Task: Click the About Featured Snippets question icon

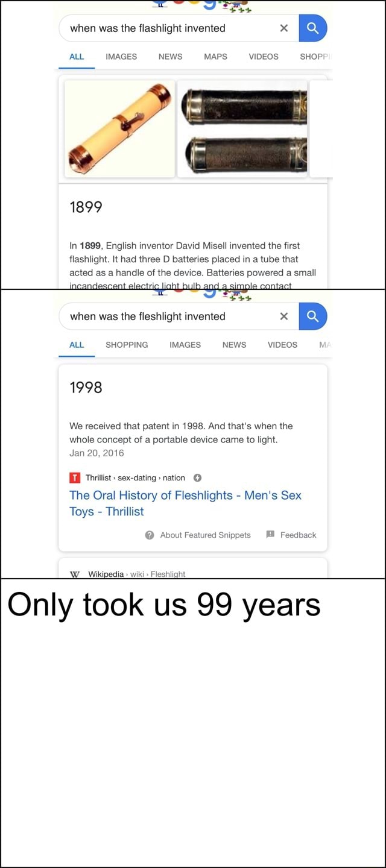Action: (x=150, y=535)
